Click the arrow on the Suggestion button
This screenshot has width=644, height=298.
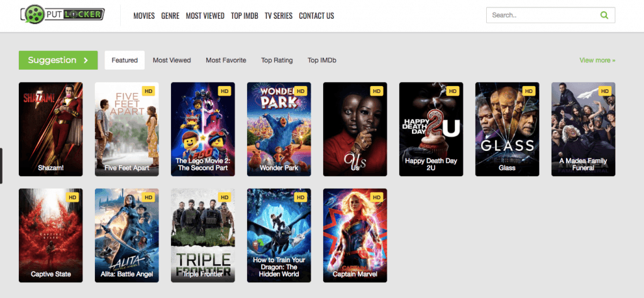coord(86,60)
